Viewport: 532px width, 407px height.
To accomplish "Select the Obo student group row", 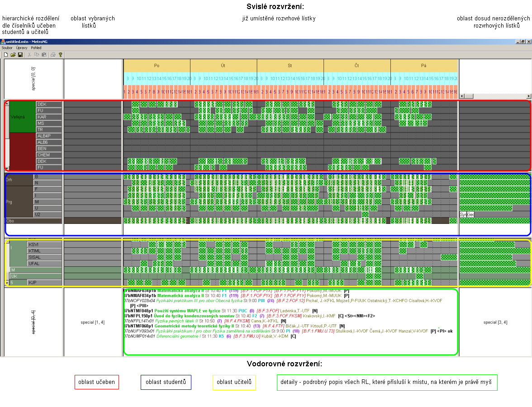I will click(x=33, y=221).
